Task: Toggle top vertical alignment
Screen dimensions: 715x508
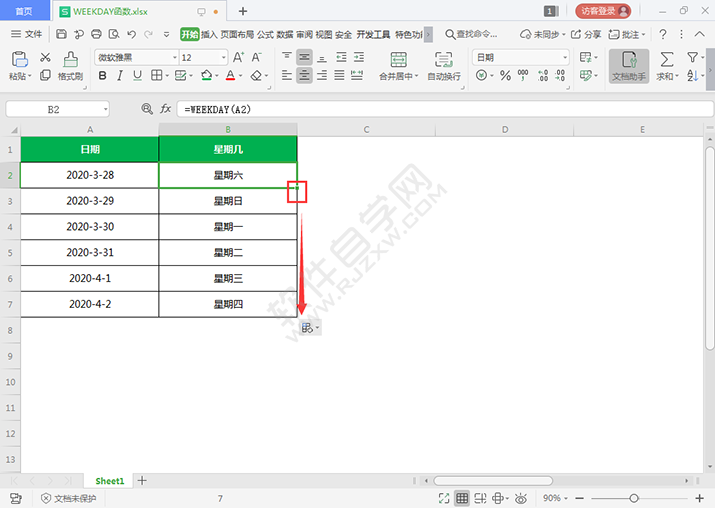Action: 287,57
